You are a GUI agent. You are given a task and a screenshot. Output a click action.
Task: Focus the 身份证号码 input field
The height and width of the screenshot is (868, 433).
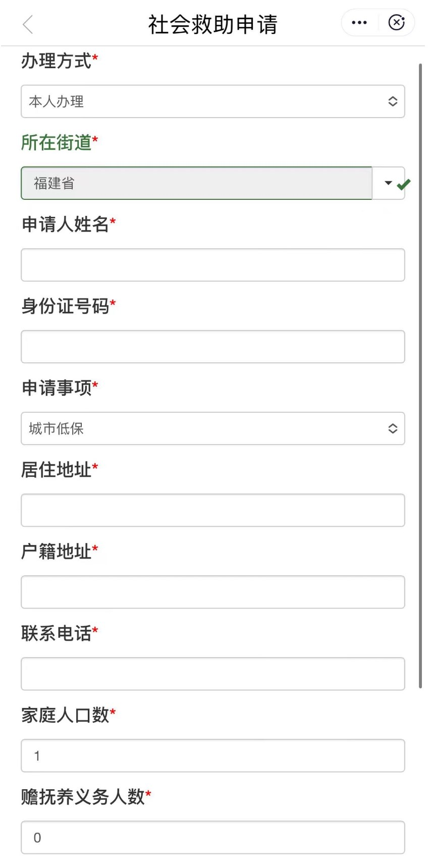[x=212, y=347]
